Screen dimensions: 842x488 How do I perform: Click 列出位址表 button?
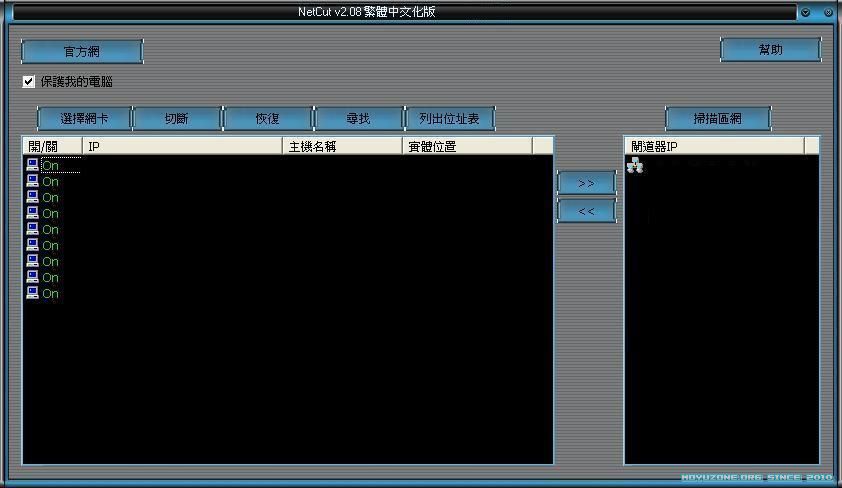click(x=449, y=119)
